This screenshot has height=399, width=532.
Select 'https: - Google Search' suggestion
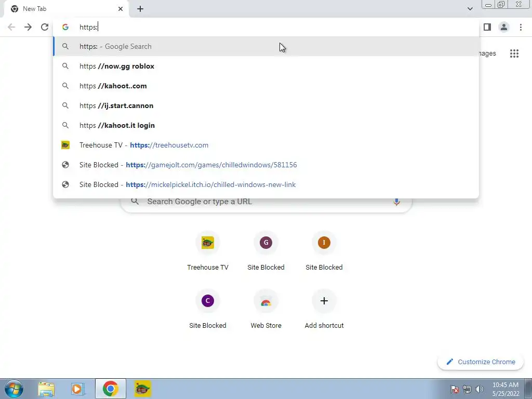point(265,46)
